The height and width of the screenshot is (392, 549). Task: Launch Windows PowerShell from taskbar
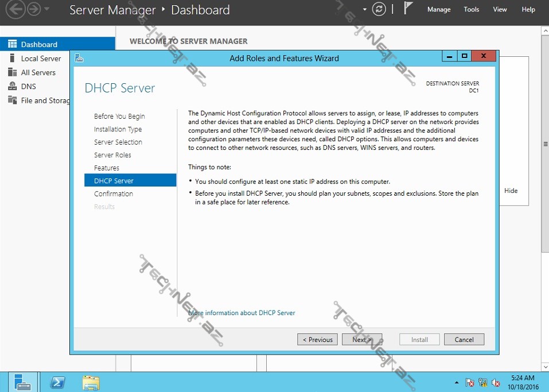tap(57, 382)
